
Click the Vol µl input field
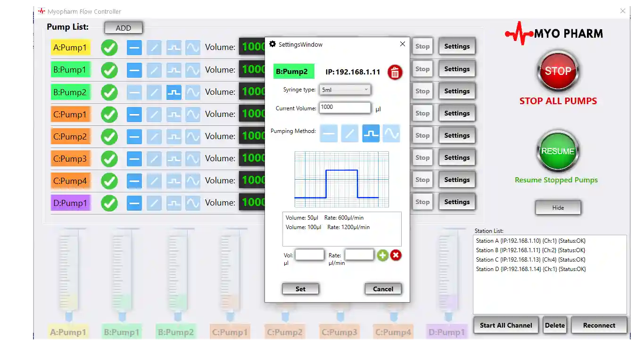[x=310, y=255]
